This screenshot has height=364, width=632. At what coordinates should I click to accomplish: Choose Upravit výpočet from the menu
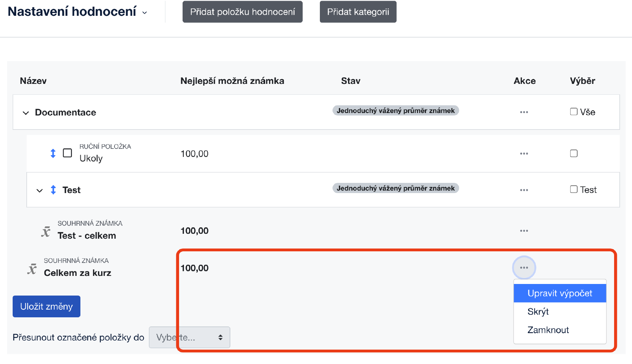point(560,293)
